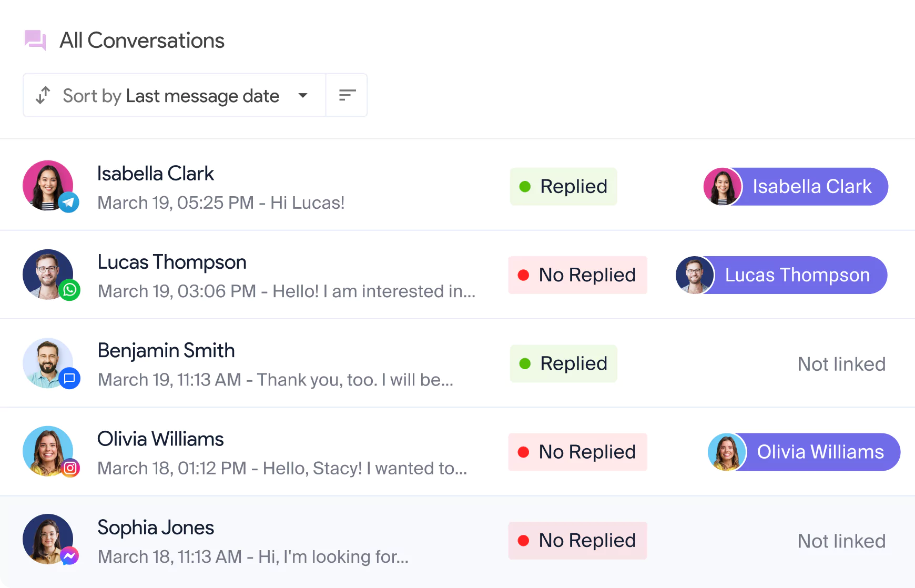915x588 pixels.
Task: Click the WhatsApp icon on Lucas Thompson's avatar
Action: tap(68, 290)
